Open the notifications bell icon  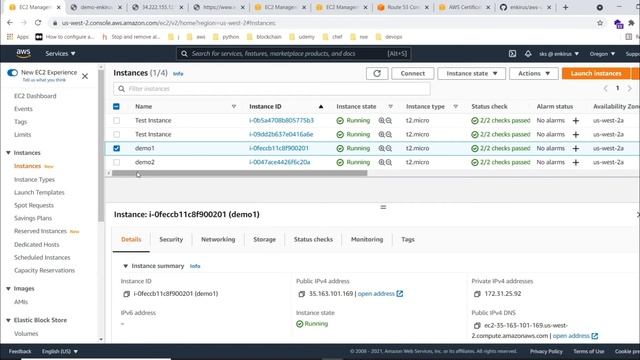(x=528, y=53)
